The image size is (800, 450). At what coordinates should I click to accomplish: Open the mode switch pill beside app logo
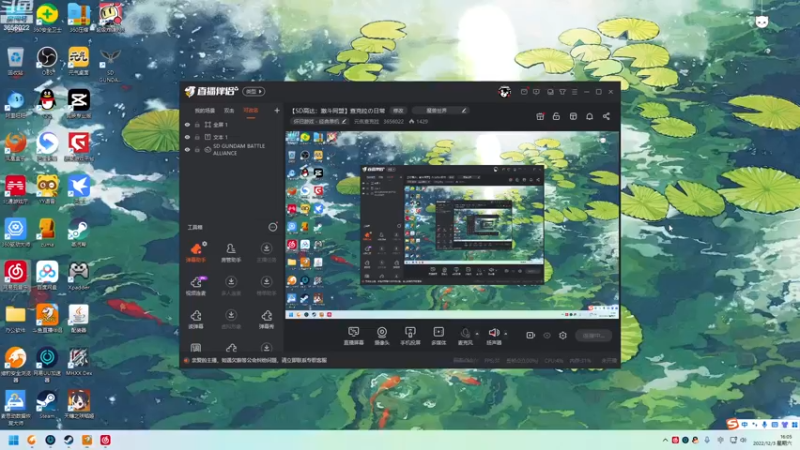[254, 91]
